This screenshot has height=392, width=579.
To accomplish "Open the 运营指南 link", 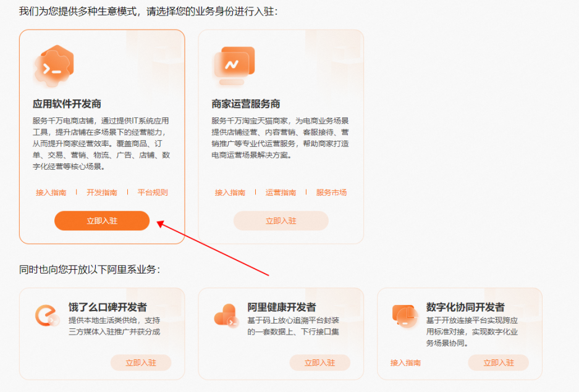I will coord(281,193).
